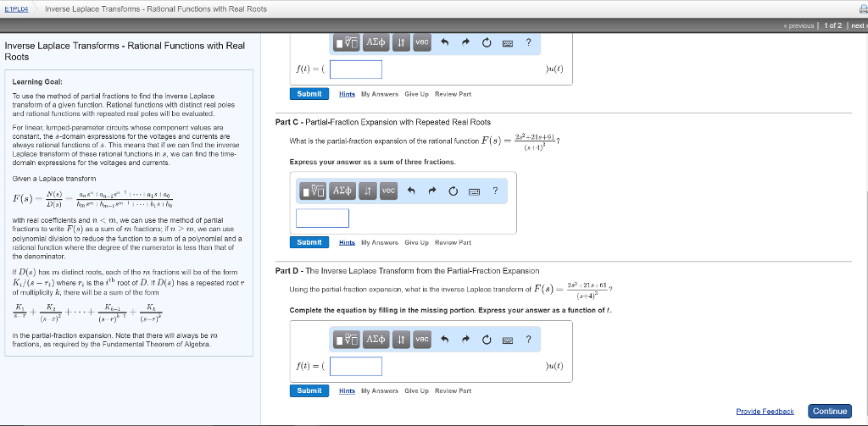Screen dimensions: 868x426
Task: Review Part for the top question
Action: click(x=453, y=95)
